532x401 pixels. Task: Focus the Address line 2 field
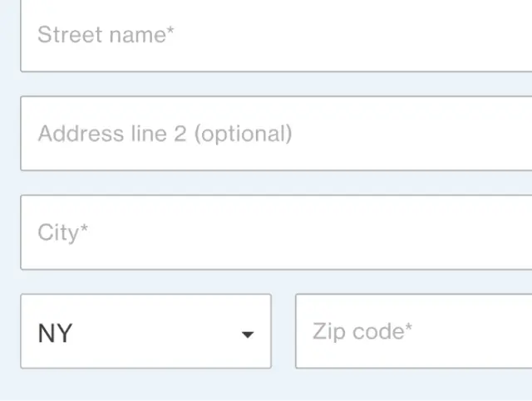(276, 134)
